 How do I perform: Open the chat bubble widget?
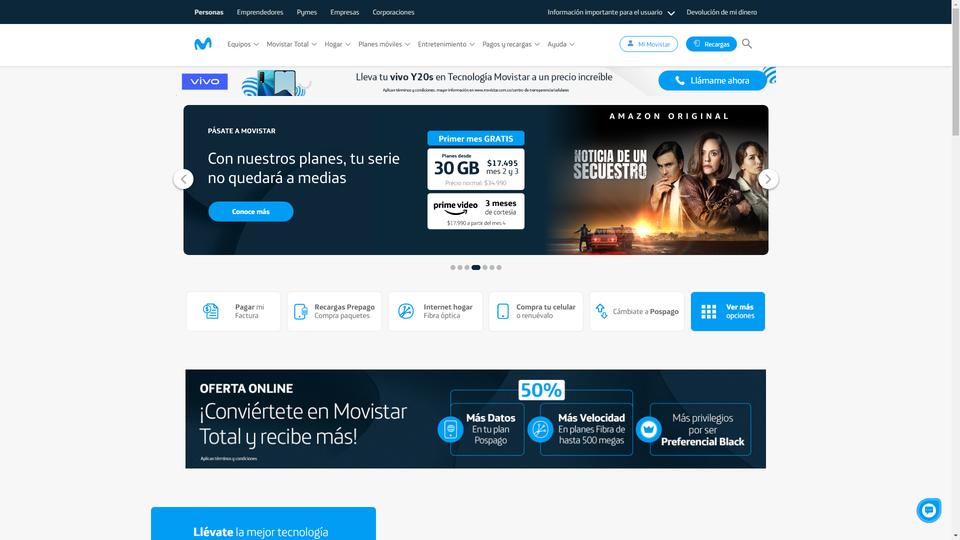(x=928, y=510)
